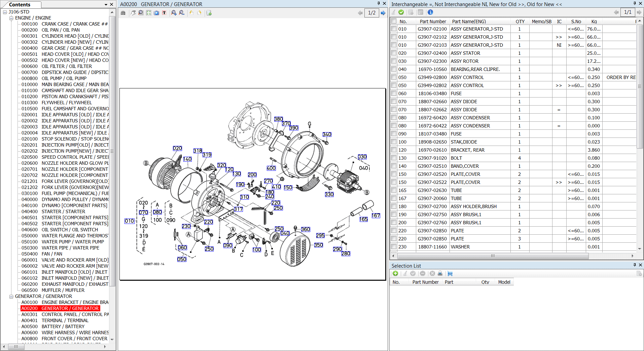Click the fit-to-window zoom icon

coord(148,13)
